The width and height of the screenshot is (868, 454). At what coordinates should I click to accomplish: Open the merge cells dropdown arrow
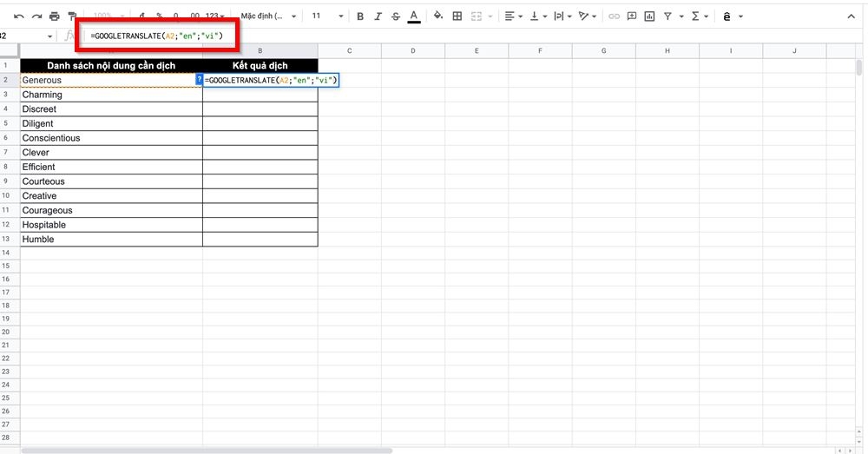click(x=490, y=16)
